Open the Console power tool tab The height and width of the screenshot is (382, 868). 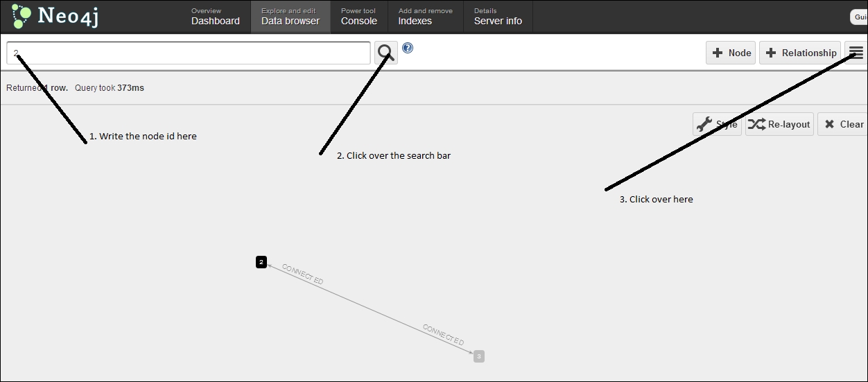pyautogui.click(x=359, y=17)
